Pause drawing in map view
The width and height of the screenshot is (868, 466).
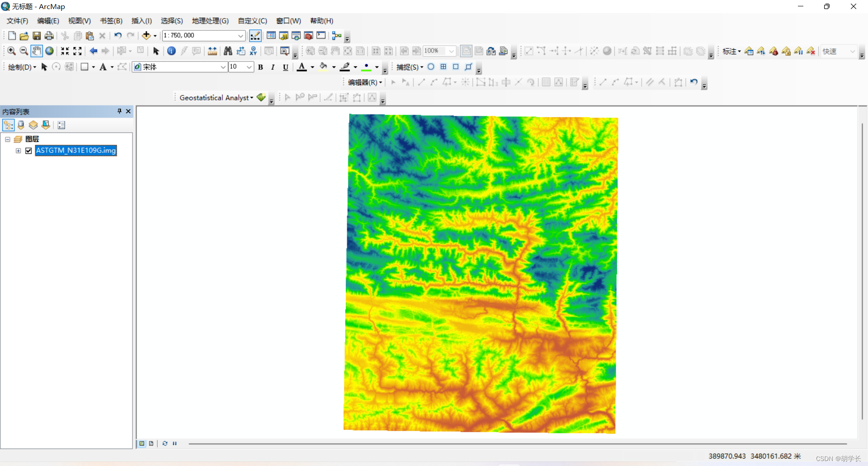pyautogui.click(x=175, y=443)
